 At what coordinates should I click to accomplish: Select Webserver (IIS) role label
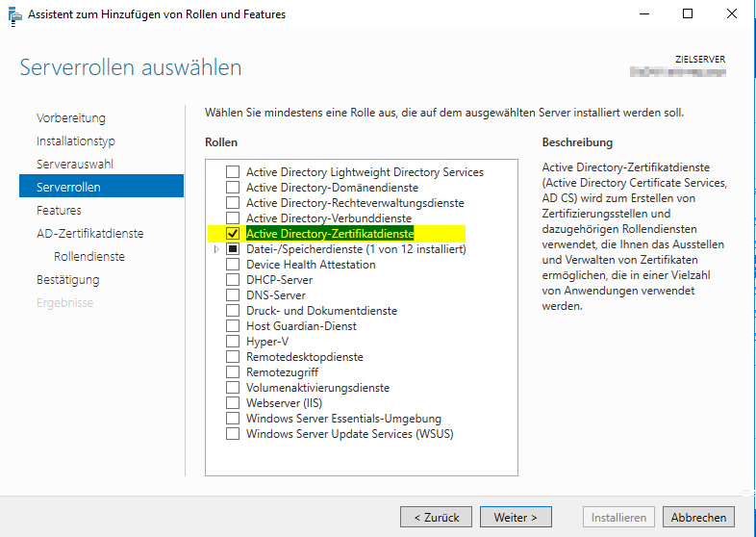284,403
